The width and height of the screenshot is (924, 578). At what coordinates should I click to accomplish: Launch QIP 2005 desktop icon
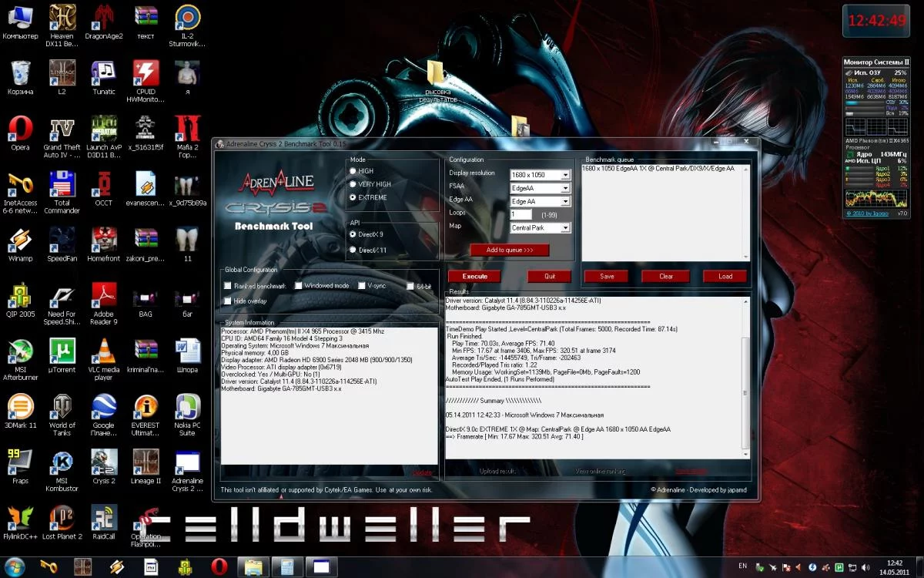click(x=21, y=299)
